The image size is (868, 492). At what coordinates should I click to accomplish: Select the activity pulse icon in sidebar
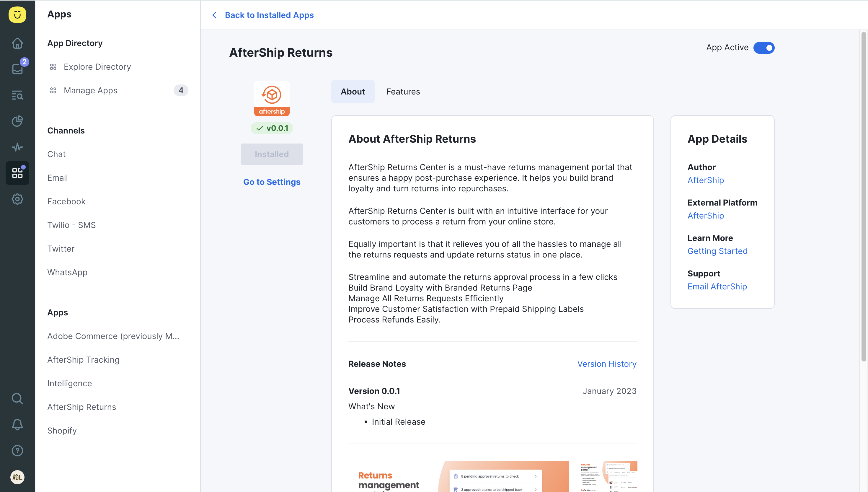(17, 147)
